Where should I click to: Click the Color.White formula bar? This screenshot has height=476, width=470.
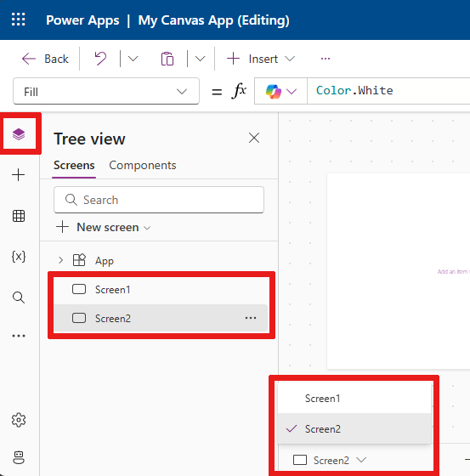click(388, 91)
